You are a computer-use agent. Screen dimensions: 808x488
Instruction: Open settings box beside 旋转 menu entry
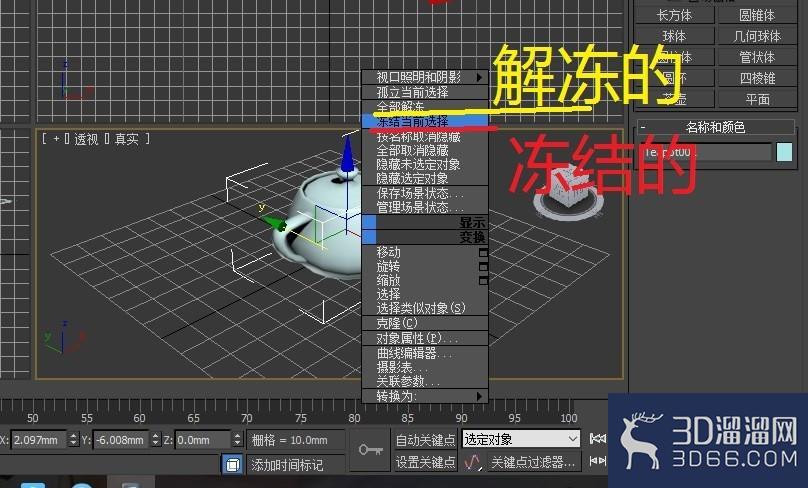tap(483, 266)
